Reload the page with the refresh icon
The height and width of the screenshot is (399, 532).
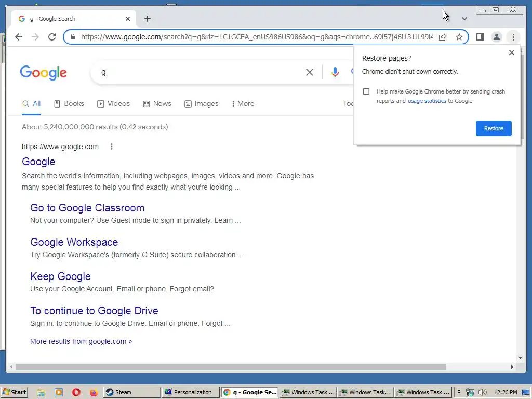click(x=52, y=37)
